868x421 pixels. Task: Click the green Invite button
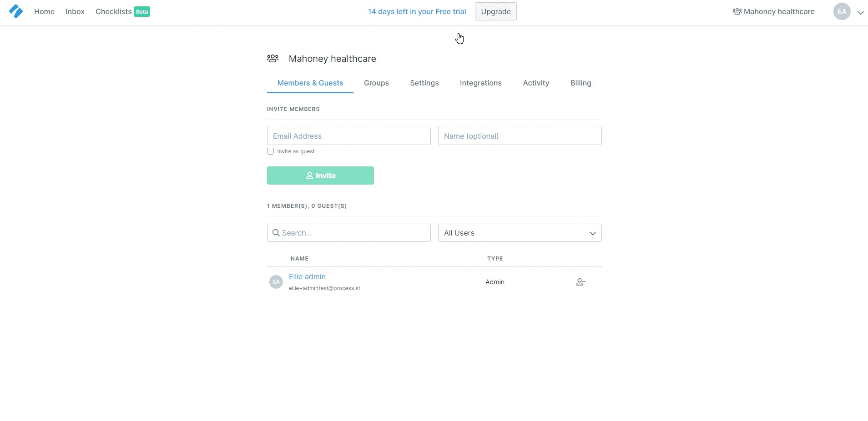tap(320, 175)
